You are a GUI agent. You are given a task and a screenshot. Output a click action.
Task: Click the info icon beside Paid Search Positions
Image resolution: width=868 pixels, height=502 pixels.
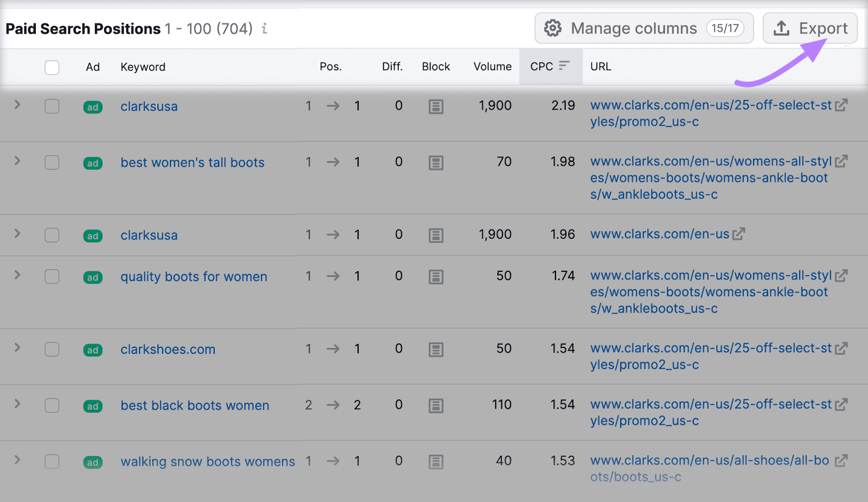point(264,29)
